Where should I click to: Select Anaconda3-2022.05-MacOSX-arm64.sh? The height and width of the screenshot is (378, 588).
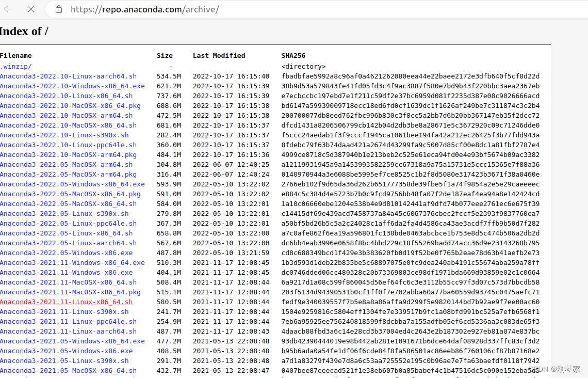coord(69,164)
